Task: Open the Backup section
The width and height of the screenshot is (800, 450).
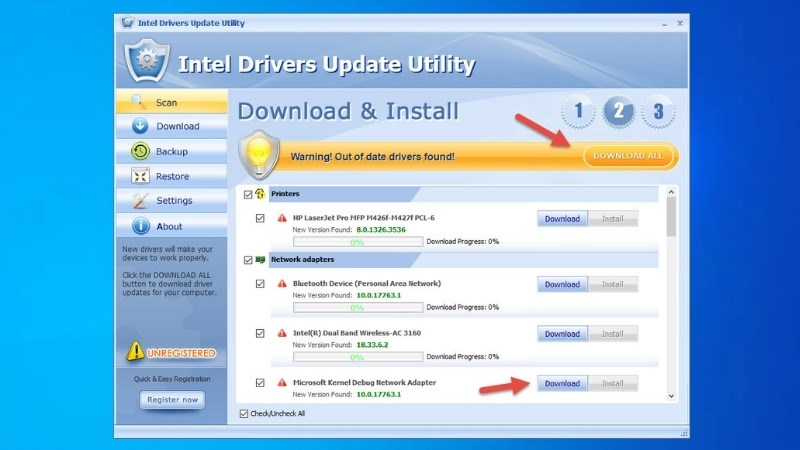Action: (172, 151)
